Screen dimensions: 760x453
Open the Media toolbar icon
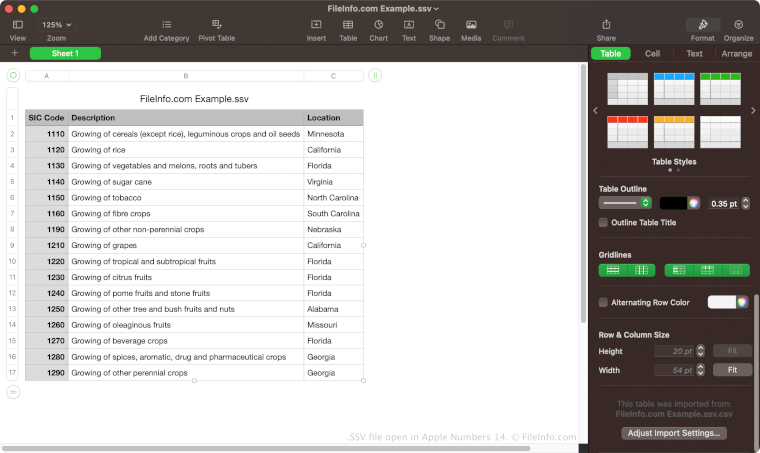pyautogui.click(x=470, y=24)
